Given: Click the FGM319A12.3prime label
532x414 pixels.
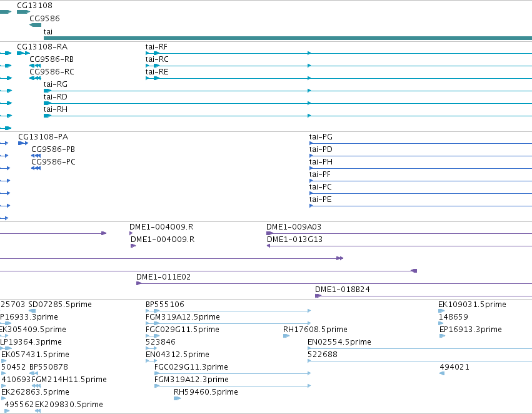Looking at the screenshot, I should tap(191, 380).
